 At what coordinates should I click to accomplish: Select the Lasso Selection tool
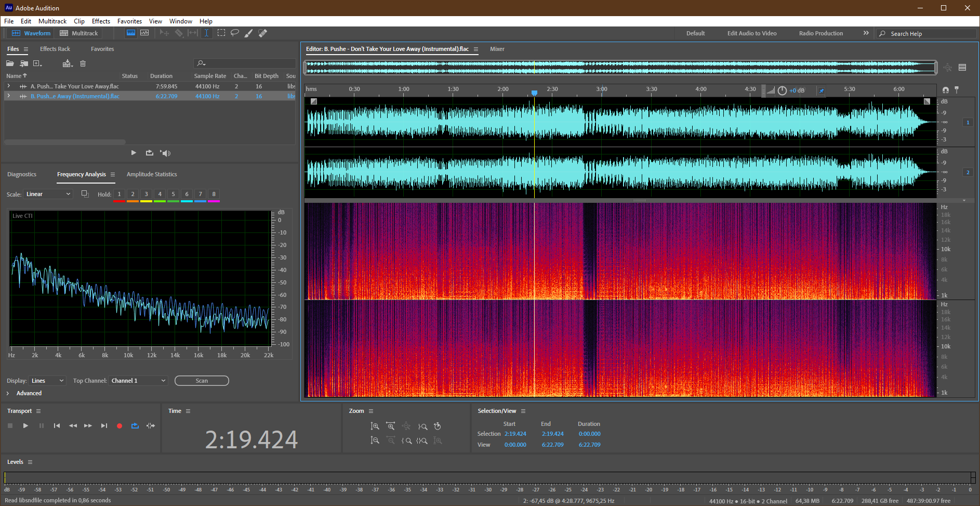(235, 33)
